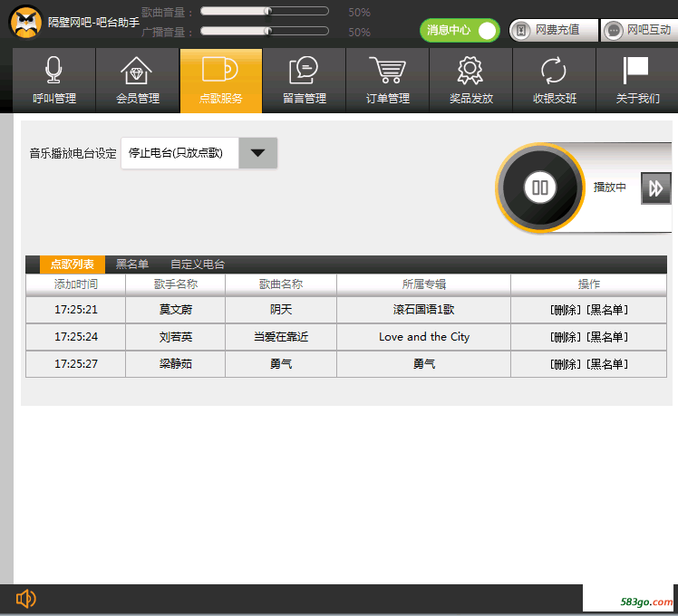The height and width of the screenshot is (616, 678).
Task: Select the 莫文蔚 singer cell
Action: (176, 310)
